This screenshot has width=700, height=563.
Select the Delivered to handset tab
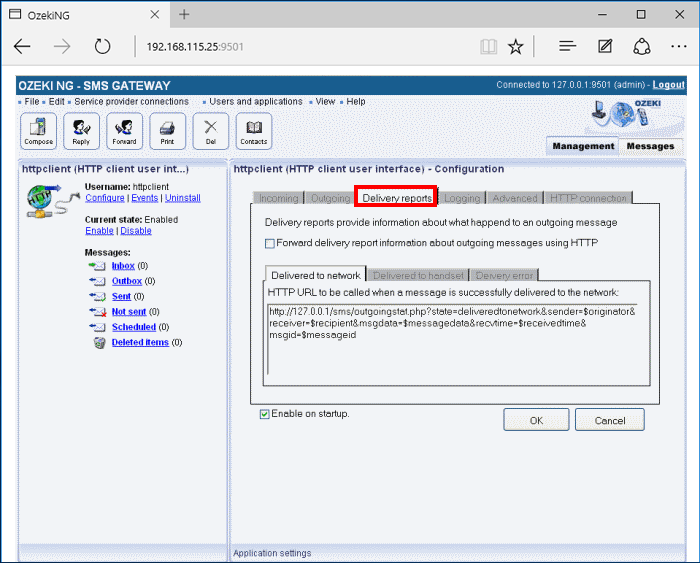(x=418, y=275)
